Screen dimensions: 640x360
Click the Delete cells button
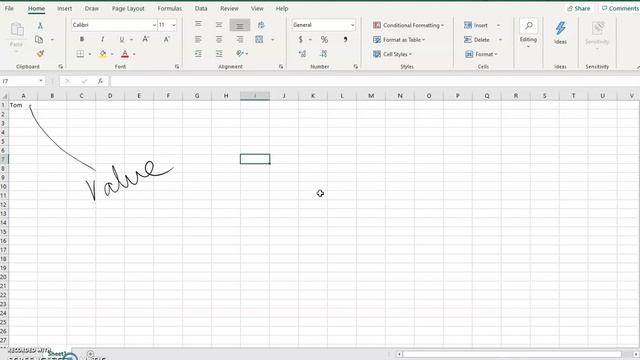[x=477, y=40]
